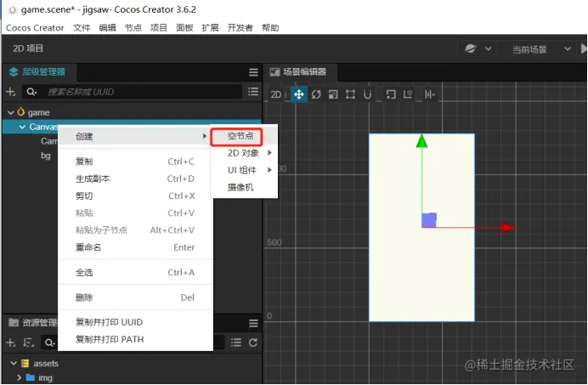The image size is (588, 385).
Task: Choose 删除 (Delete) in context menu
Action: coord(135,297)
